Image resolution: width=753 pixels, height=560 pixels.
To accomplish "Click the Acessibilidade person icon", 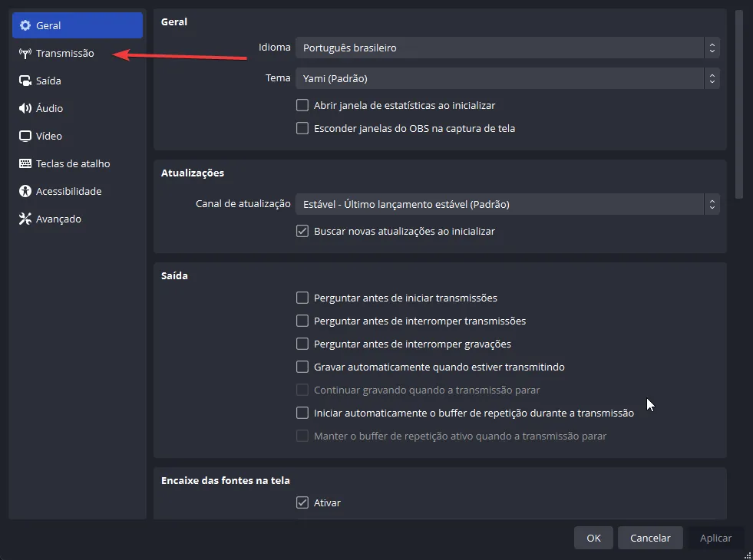I will tap(25, 191).
